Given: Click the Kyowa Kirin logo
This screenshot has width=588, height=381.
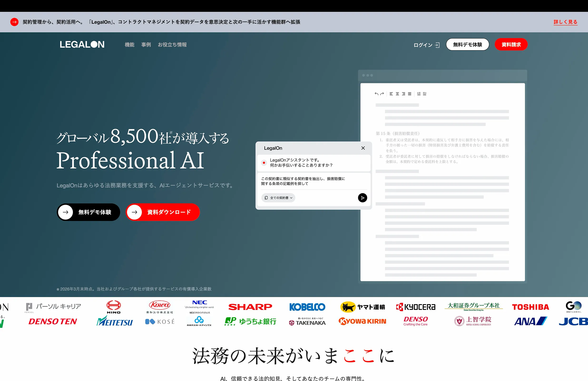Looking at the screenshot, I should 362,321.
